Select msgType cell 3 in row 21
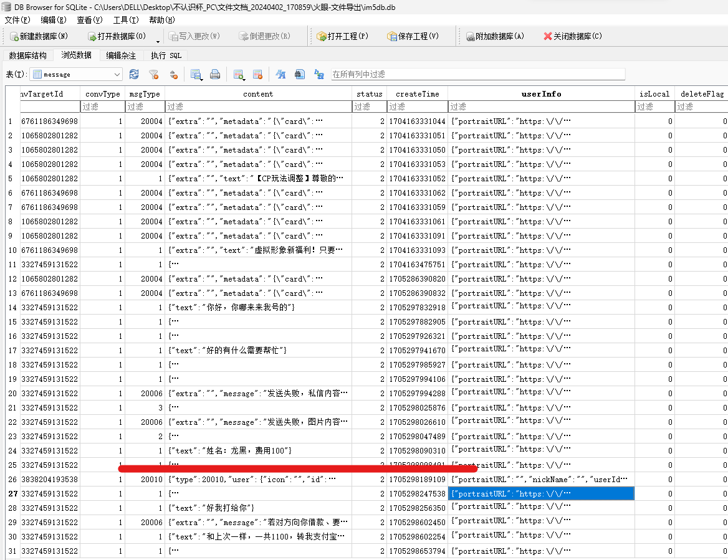 (145, 408)
